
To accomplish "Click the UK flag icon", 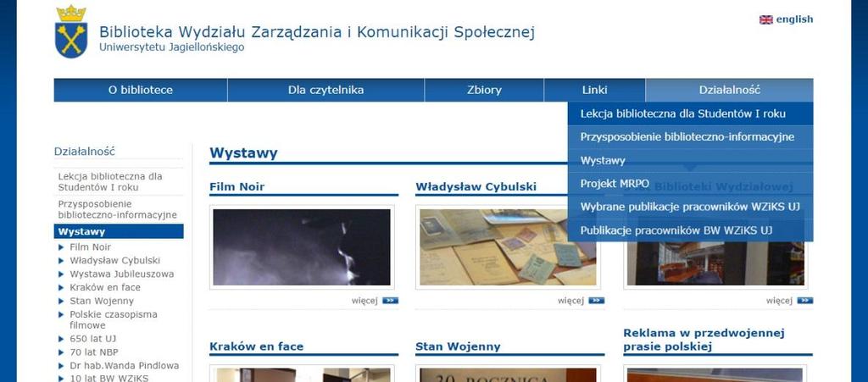I will pyautogui.click(x=765, y=19).
